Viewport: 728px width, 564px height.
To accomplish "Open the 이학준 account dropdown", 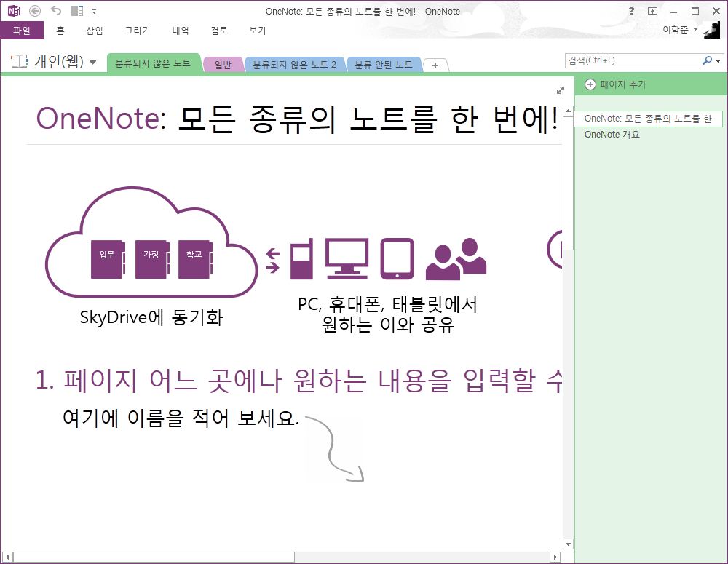I will (680, 30).
